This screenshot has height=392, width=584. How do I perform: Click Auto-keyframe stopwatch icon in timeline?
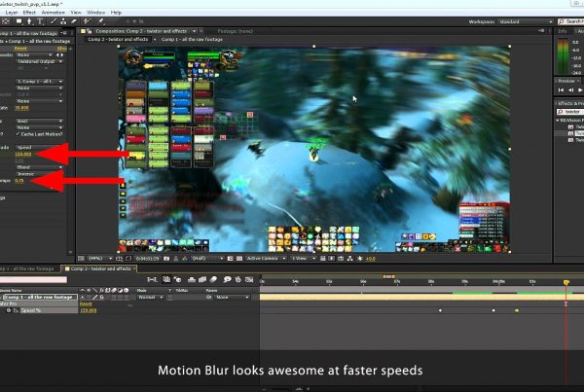[x=238, y=279]
